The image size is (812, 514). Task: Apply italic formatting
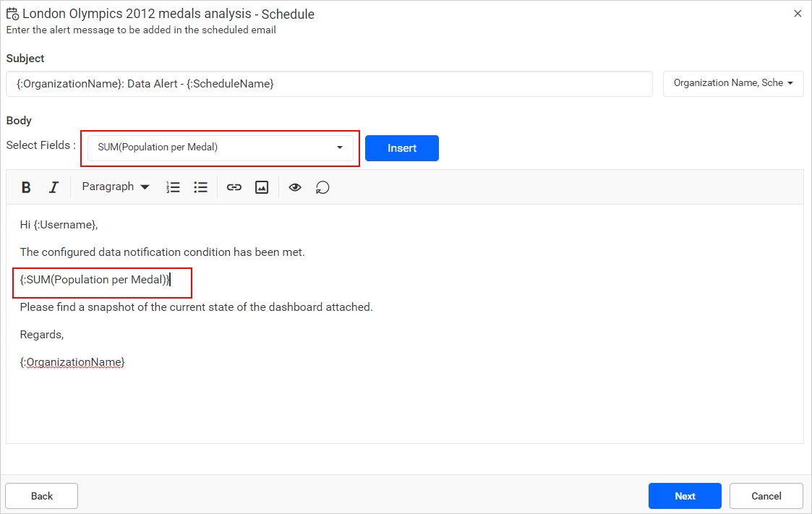53,187
